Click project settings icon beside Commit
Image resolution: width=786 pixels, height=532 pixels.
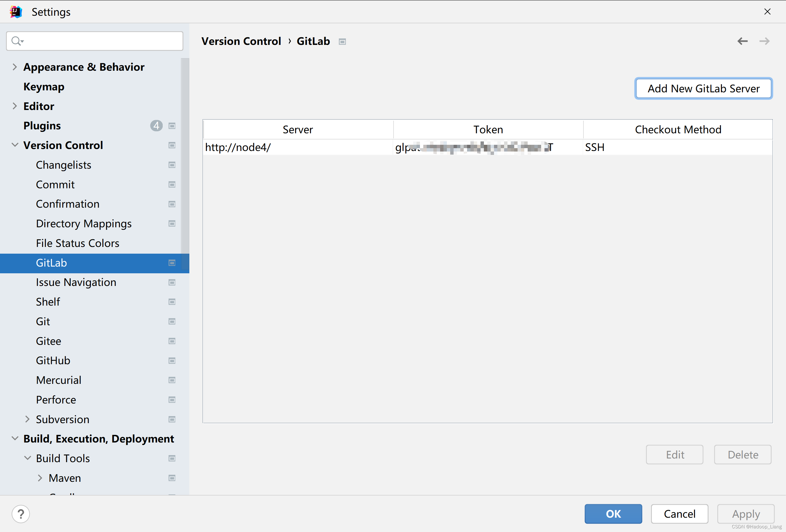172,185
